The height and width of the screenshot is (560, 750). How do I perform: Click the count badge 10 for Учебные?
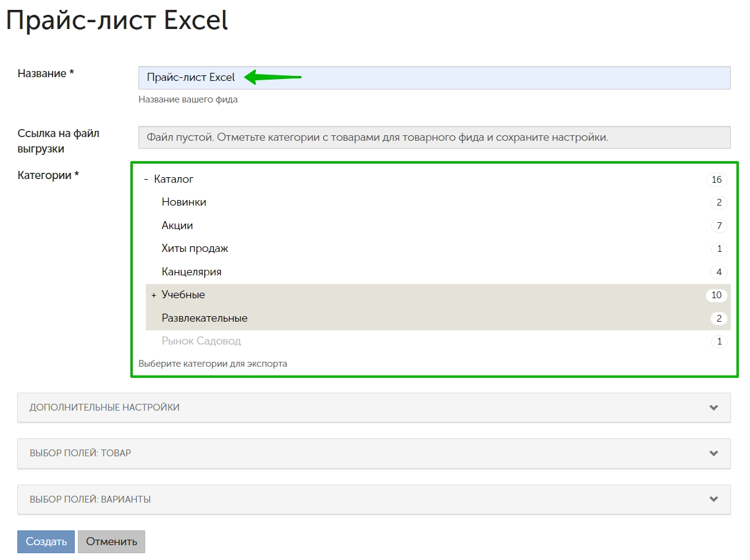pos(717,295)
